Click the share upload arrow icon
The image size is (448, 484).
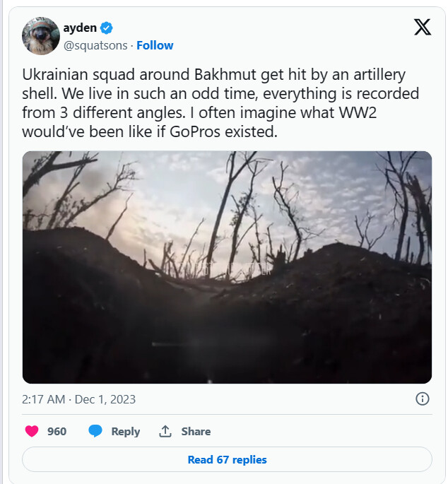pos(165,431)
